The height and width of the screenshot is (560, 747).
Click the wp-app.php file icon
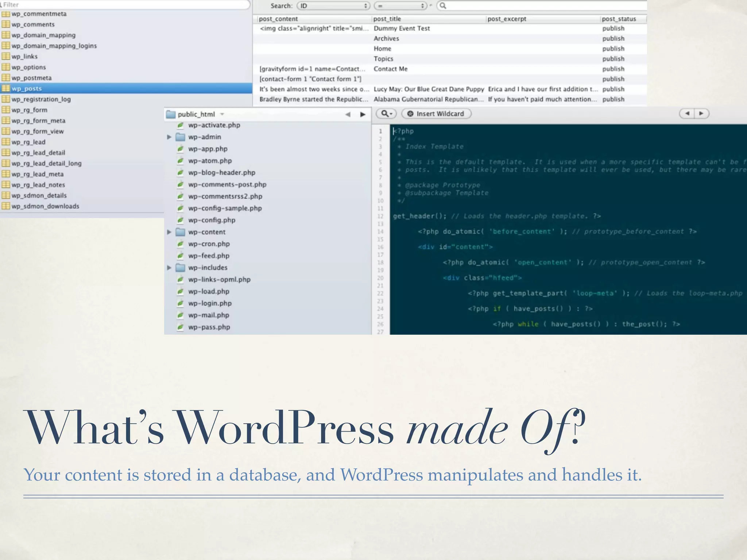[x=180, y=149]
